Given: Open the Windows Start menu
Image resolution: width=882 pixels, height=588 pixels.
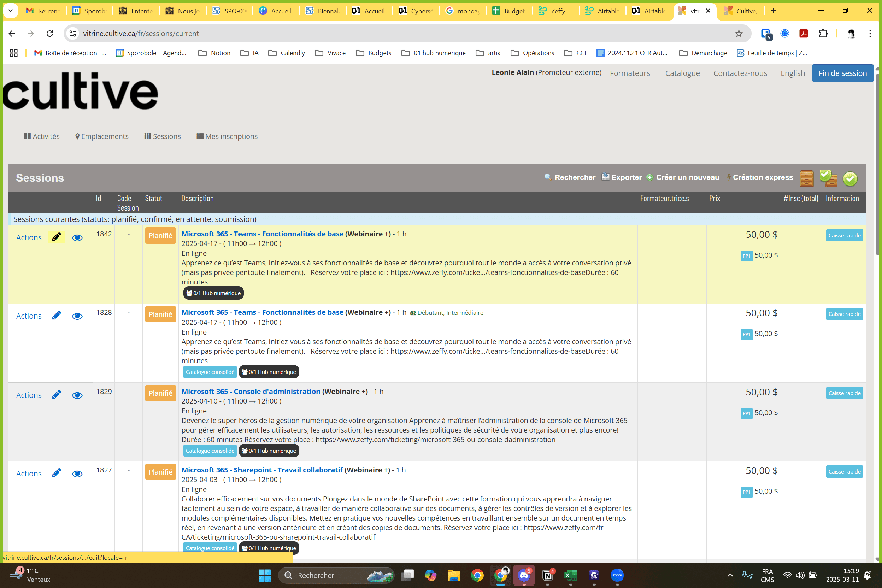Looking at the screenshot, I should pos(265,575).
